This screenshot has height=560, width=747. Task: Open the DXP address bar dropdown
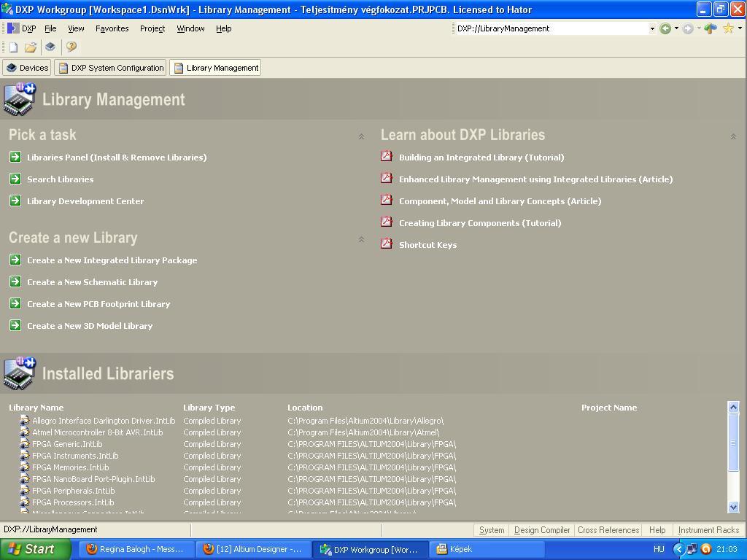click(x=652, y=28)
